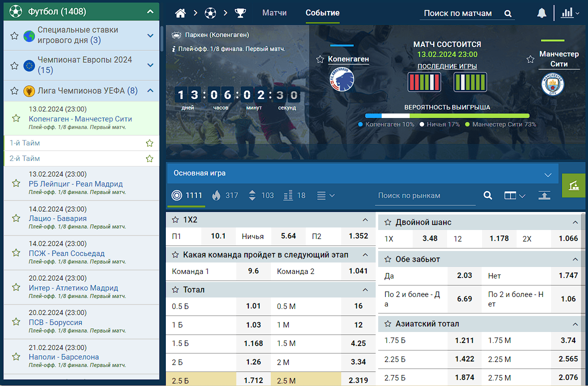
Task: Favorite the Азиатский тотал market
Action: (388, 323)
